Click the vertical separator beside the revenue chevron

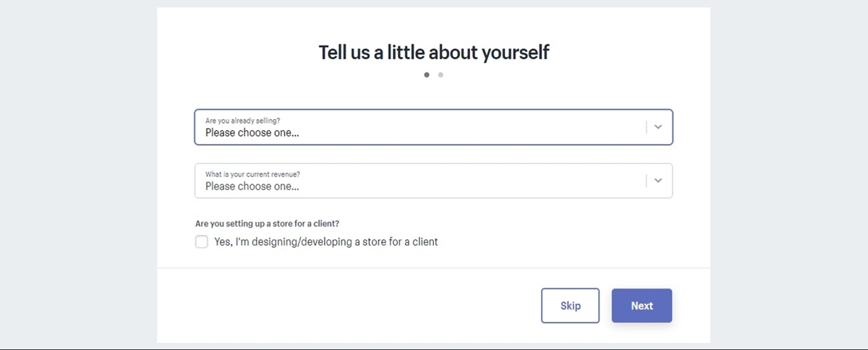(x=646, y=180)
